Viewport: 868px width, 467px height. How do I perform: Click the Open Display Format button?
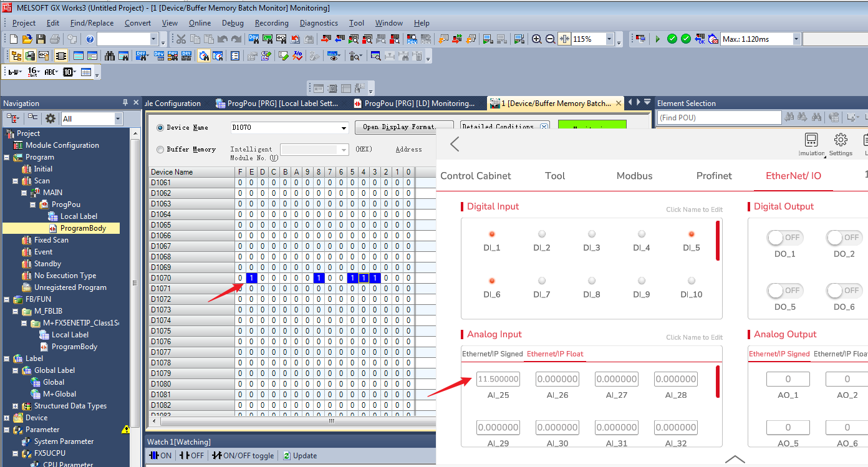[x=403, y=127]
